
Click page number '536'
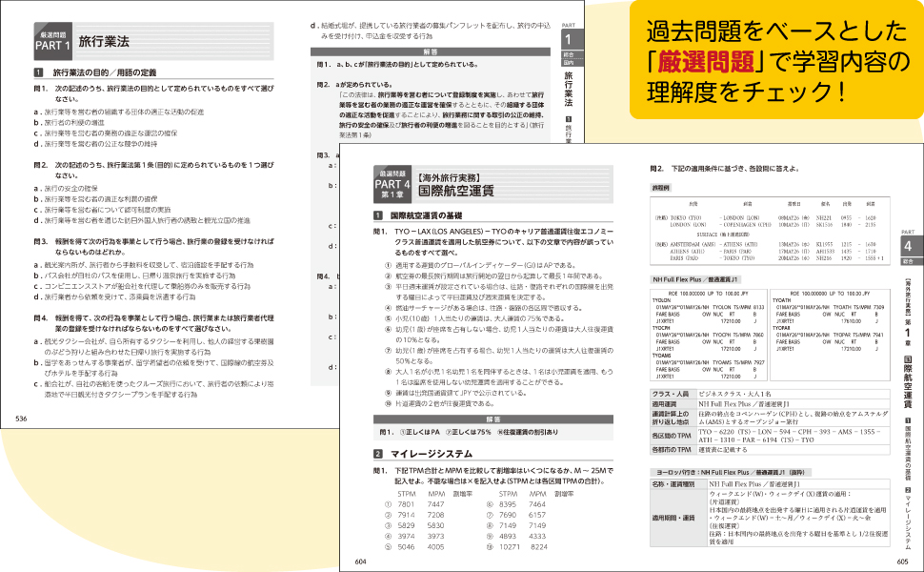(x=21, y=419)
